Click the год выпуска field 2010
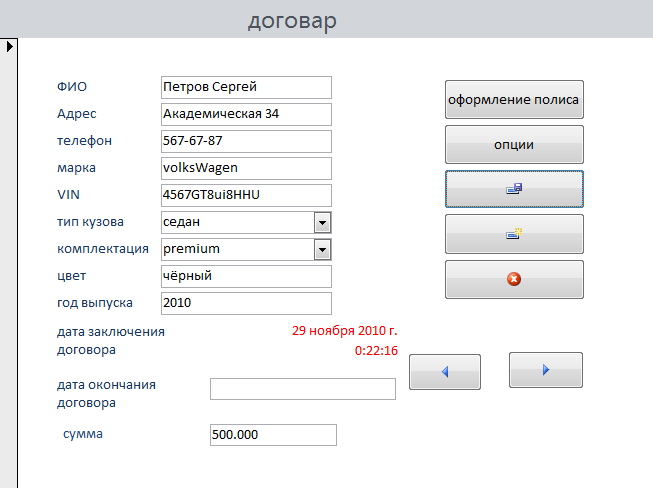 pos(246,304)
